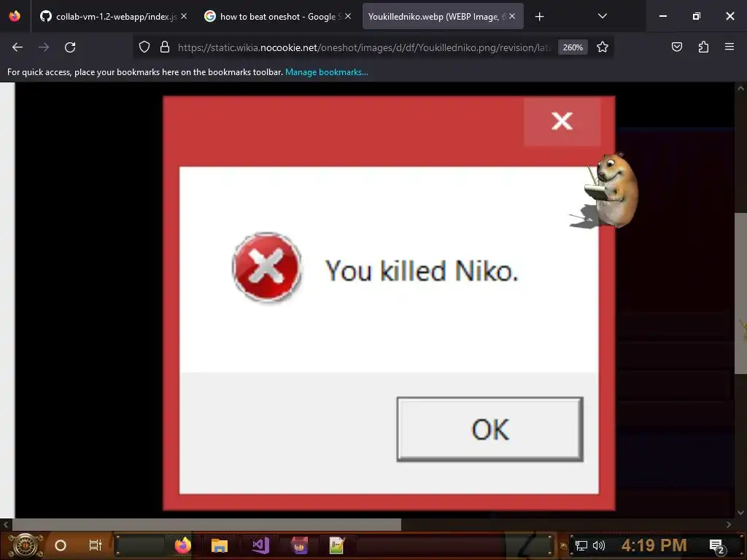Close the collab-vm-1.2-webapp tab
The width and height of the screenshot is (747, 560).
pos(184,17)
